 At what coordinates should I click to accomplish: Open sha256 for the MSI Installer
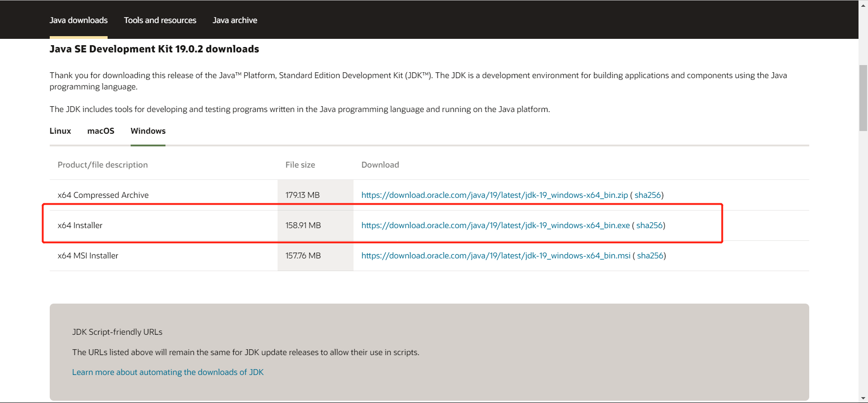(650, 256)
